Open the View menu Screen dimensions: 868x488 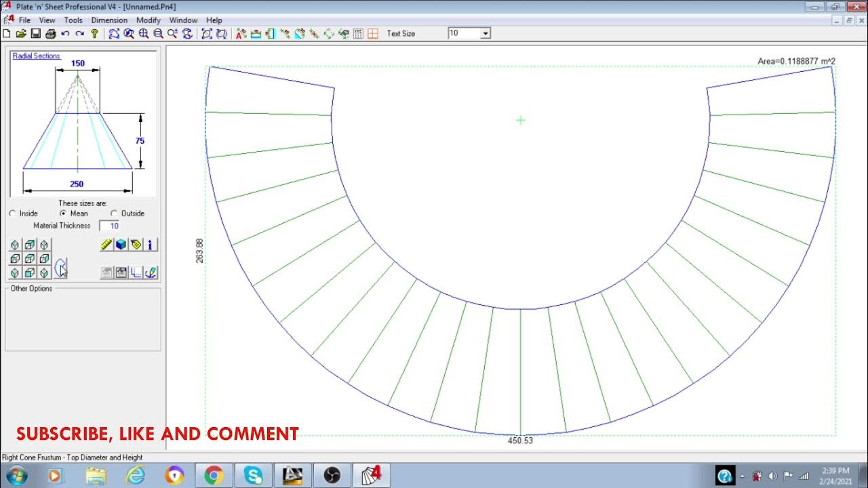pyautogui.click(x=47, y=20)
